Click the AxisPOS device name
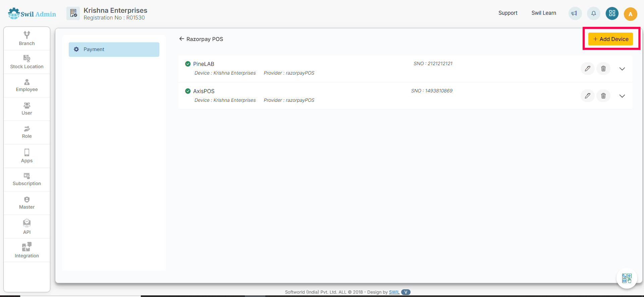Screen dimensions: 644x297 [204, 91]
